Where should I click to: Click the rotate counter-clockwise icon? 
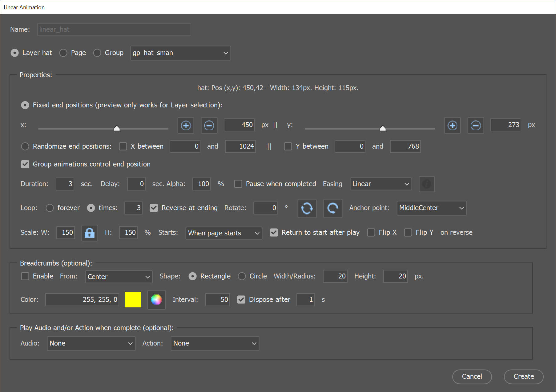click(x=307, y=208)
